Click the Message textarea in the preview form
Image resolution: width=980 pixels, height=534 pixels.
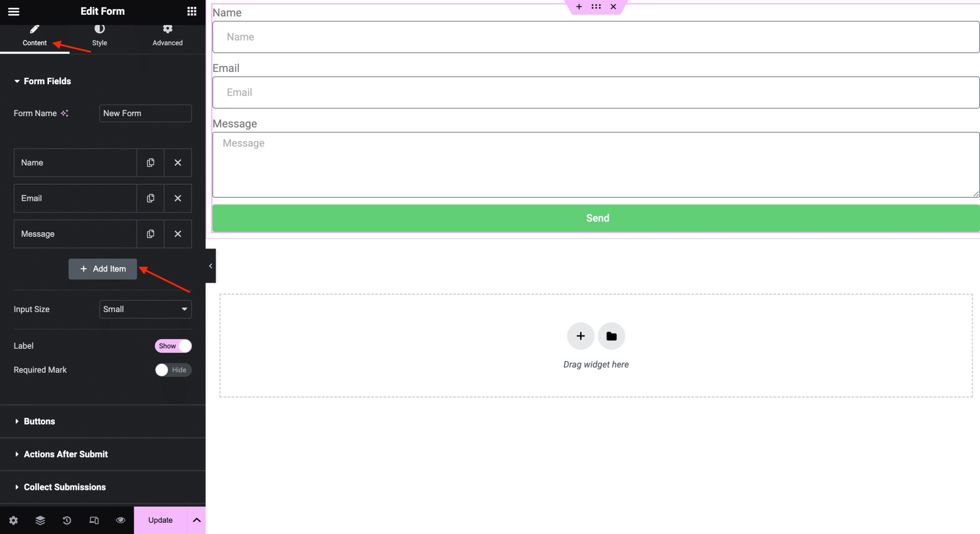click(x=596, y=165)
